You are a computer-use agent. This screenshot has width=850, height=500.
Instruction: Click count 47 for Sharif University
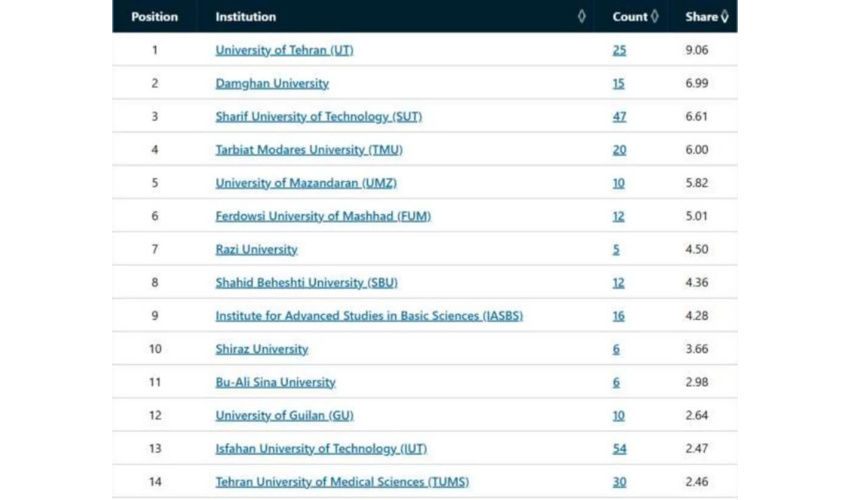click(620, 116)
